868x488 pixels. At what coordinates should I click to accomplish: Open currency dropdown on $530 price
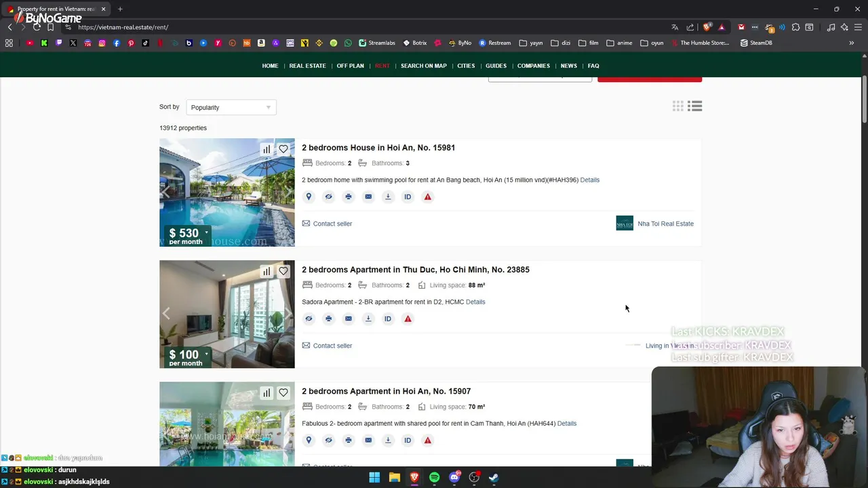click(x=207, y=232)
